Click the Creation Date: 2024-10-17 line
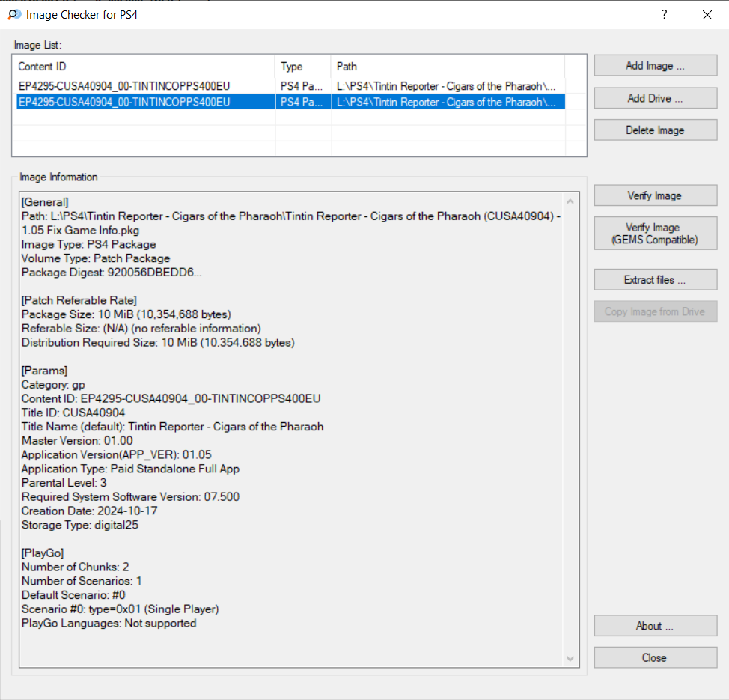729x700 pixels. point(90,511)
